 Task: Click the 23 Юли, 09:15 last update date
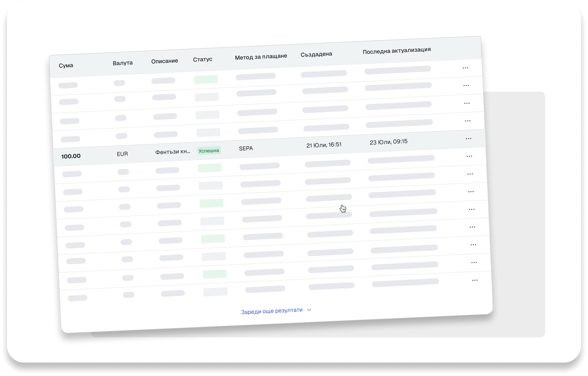[x=389, y=142]
